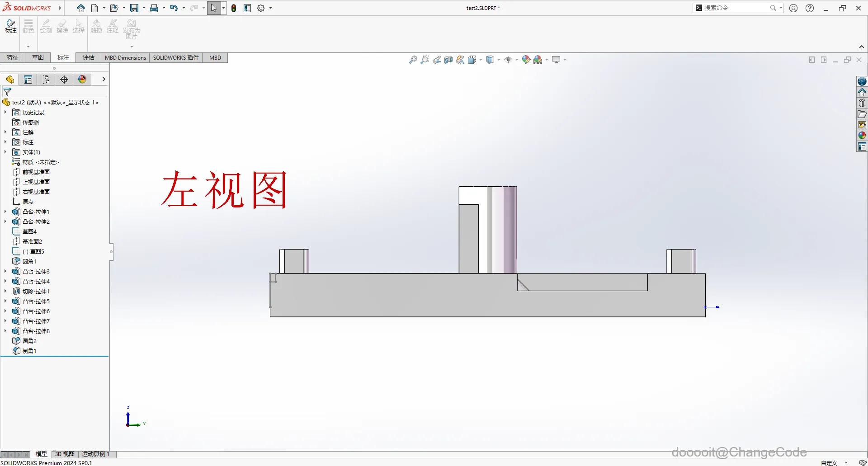Toggle the DimXpertManager crosshair tab
Viewport: 868px width, 466px height.
64,80
